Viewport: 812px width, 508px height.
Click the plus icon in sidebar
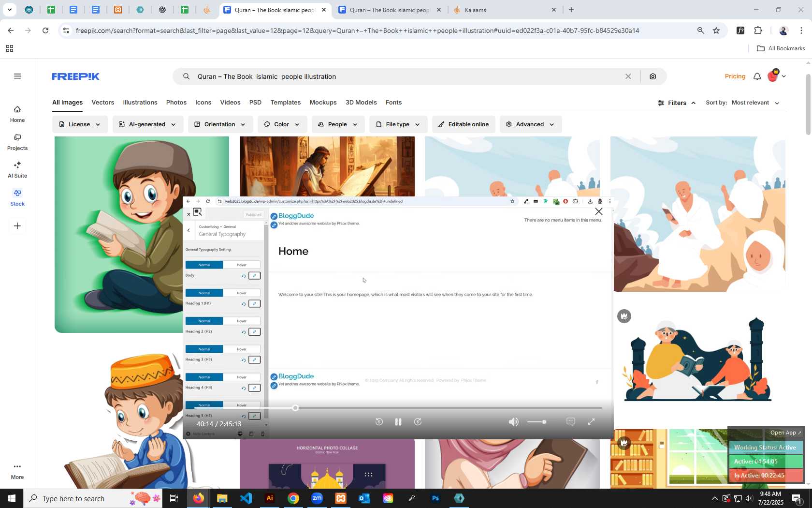[17, 226]
